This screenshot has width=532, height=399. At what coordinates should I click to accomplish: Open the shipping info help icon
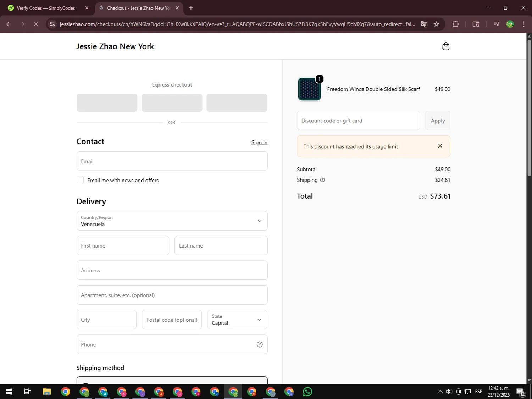[x=322, y=180]
